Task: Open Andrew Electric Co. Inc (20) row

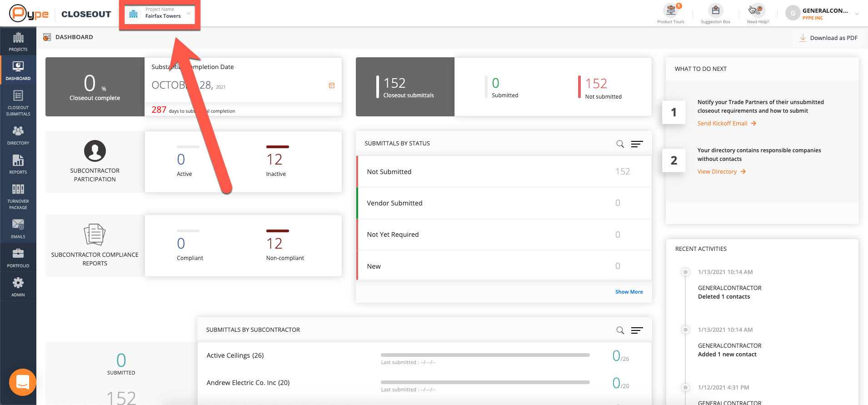Action: 424,384
